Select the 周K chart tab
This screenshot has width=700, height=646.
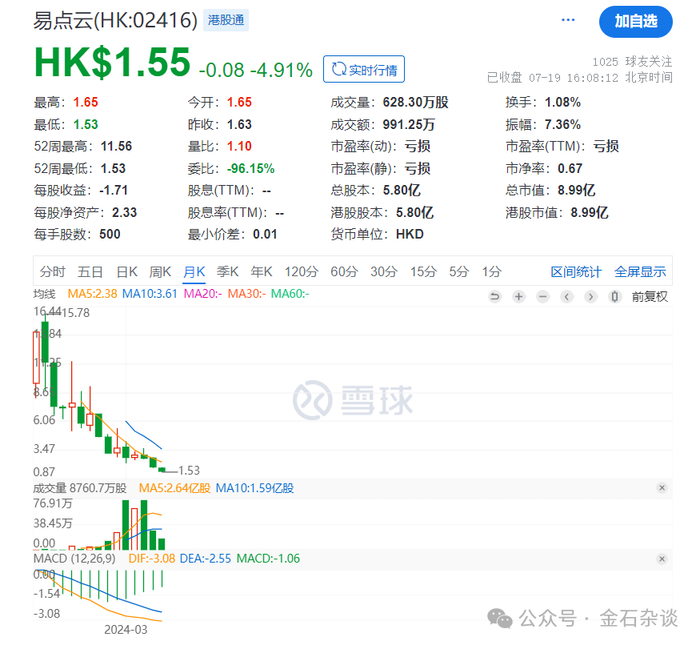[x=160, y=271]
